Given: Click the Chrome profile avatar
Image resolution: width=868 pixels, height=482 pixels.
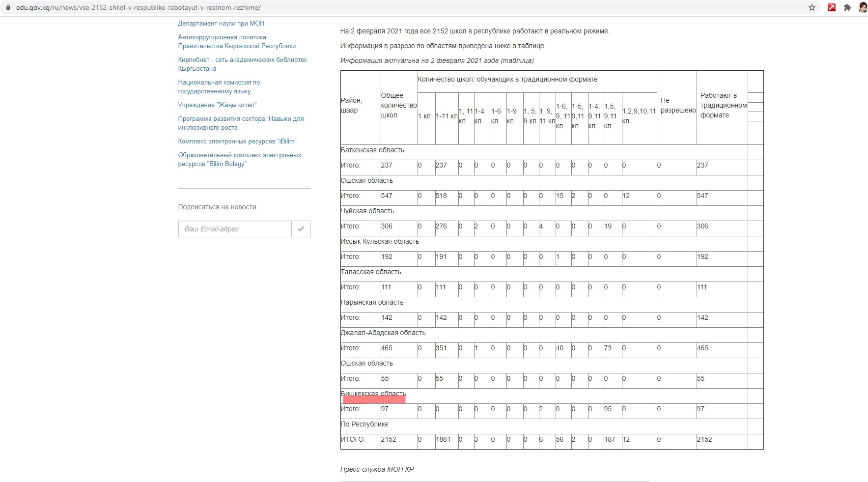Looking at the screenshot, I should click(862, 8).
